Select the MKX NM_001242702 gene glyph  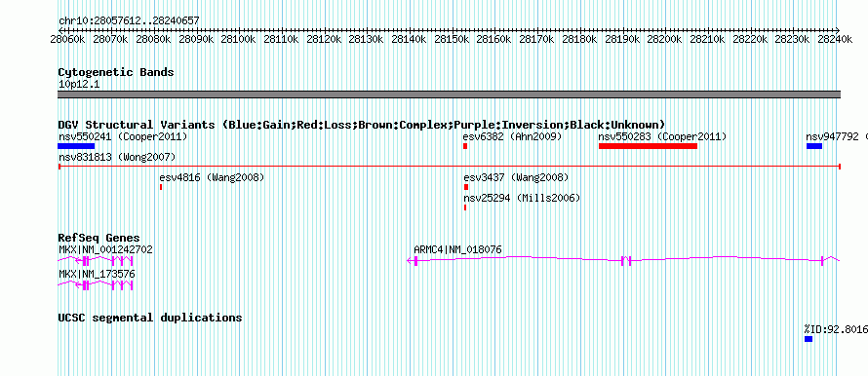pyautogui.click(x=96, y=260)
